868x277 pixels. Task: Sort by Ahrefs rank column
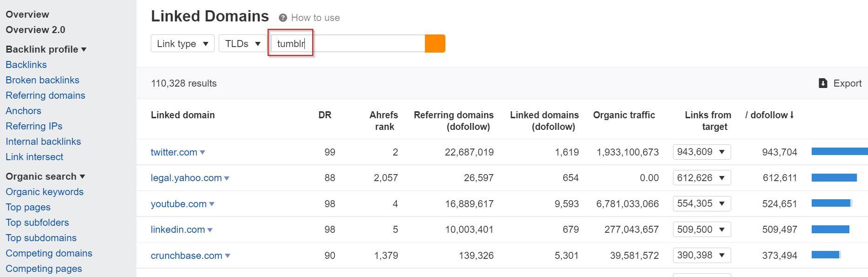pyautogui.click(x=384, y=121)
